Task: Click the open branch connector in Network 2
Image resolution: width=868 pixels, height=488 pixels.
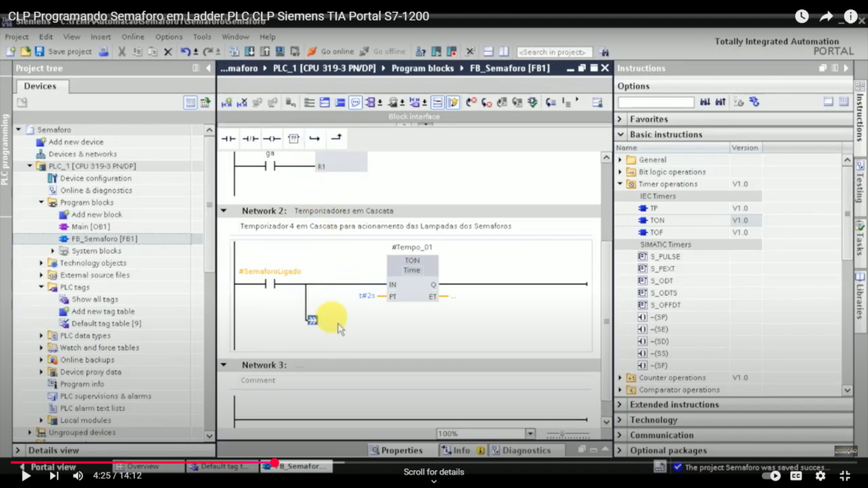Action: pyautogui.click(x=312, y=319)
